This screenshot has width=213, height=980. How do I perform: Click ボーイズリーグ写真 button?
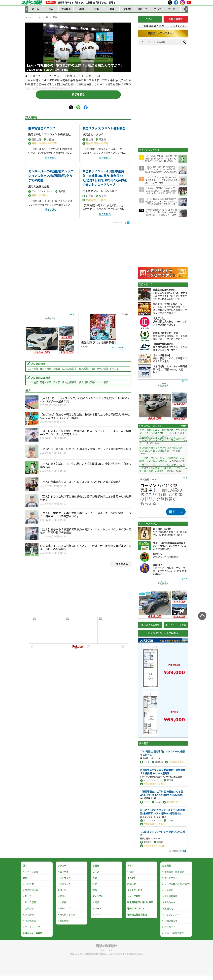click(x=176, y=625)
